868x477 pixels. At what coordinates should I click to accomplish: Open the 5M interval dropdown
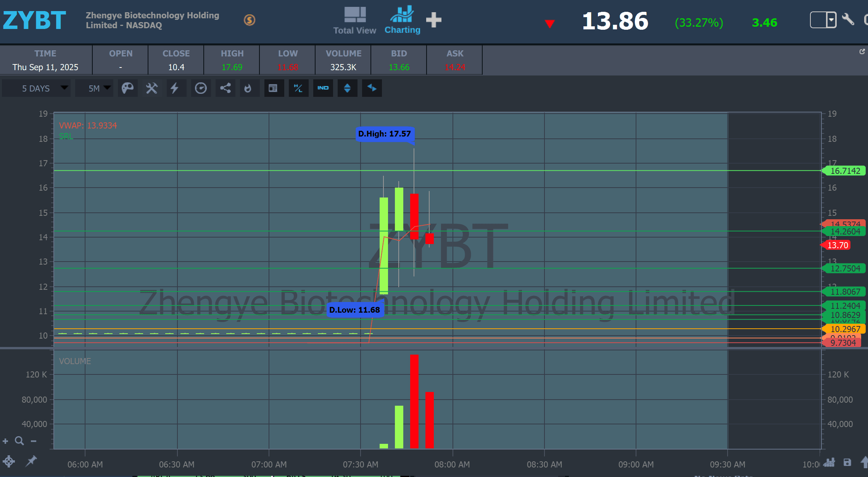[x=95, y=88]
